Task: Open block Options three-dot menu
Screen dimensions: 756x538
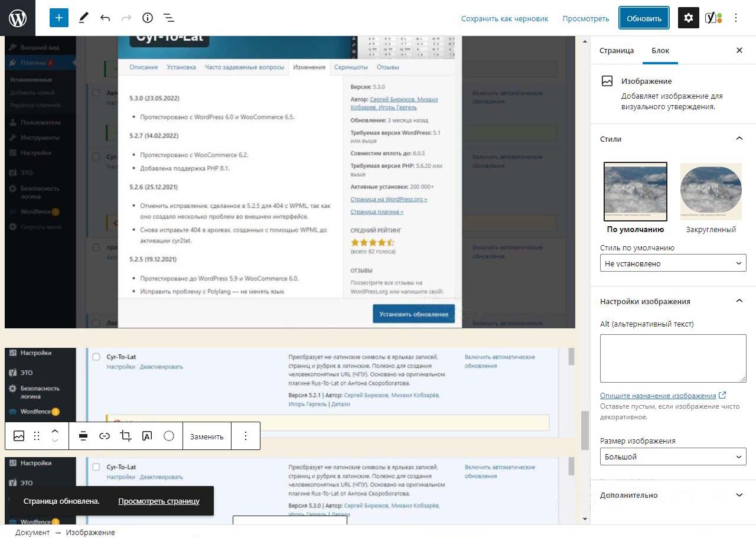Action: click(x=246, y=436)
